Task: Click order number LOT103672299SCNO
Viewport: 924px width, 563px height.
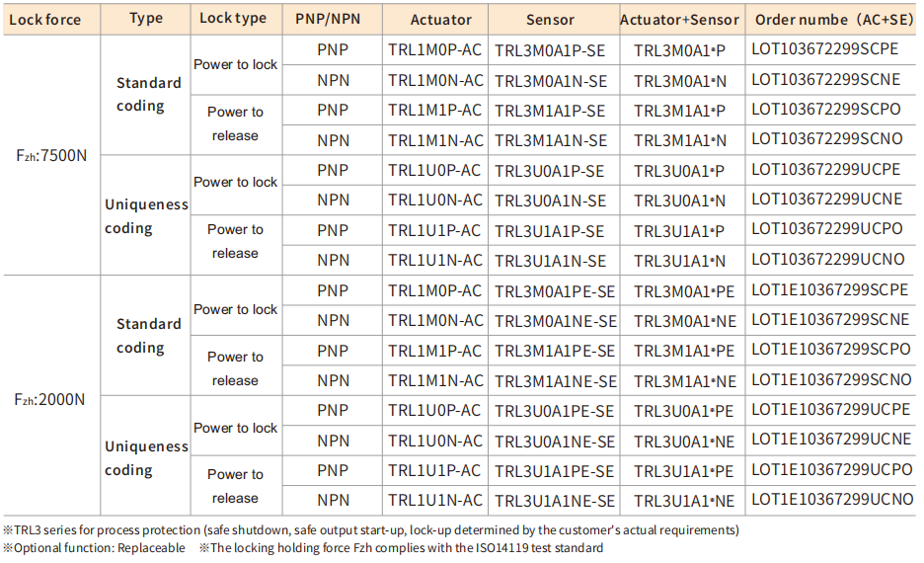Action: [827, 140]
